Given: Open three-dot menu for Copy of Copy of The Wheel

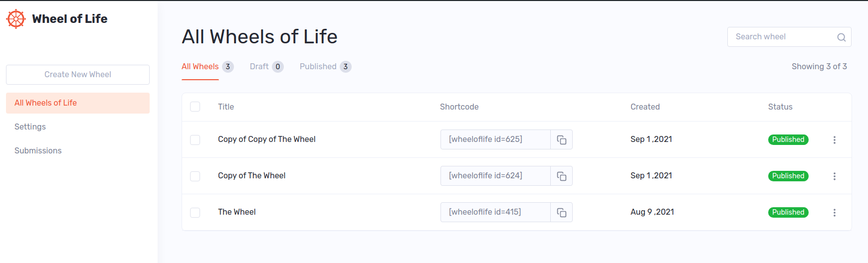Looking at the screenshot, I should point(834,140).
